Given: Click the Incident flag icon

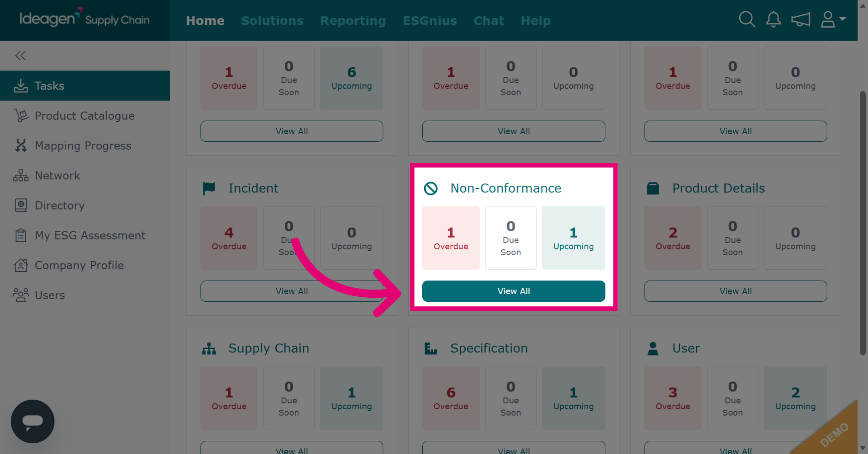Looking at the screenshot, I should tap(209, 188).
